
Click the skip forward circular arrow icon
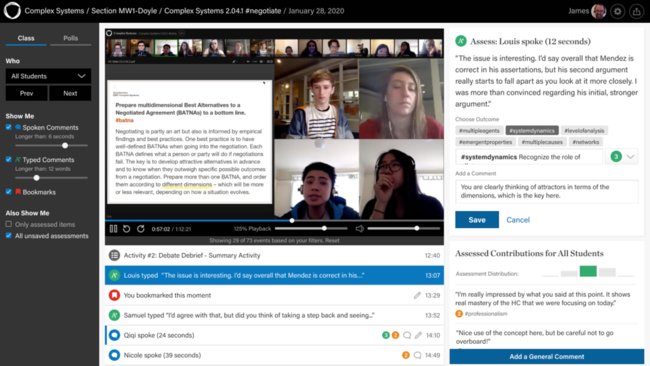(x=141, y=229)
